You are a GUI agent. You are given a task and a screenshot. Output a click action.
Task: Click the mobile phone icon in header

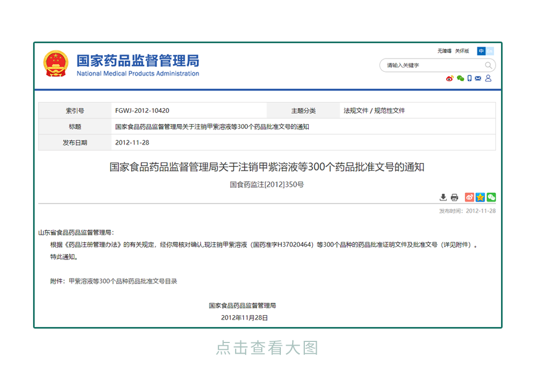point(470,78)
